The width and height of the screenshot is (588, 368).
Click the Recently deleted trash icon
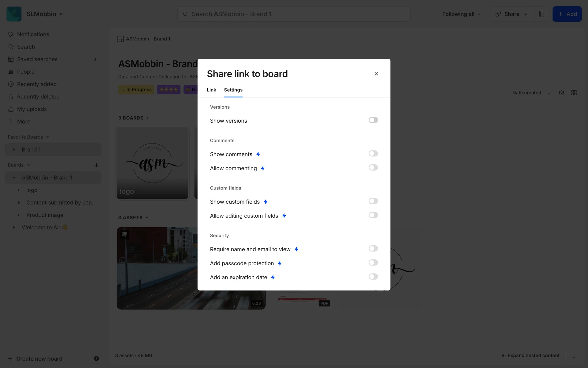coord(11,97)
